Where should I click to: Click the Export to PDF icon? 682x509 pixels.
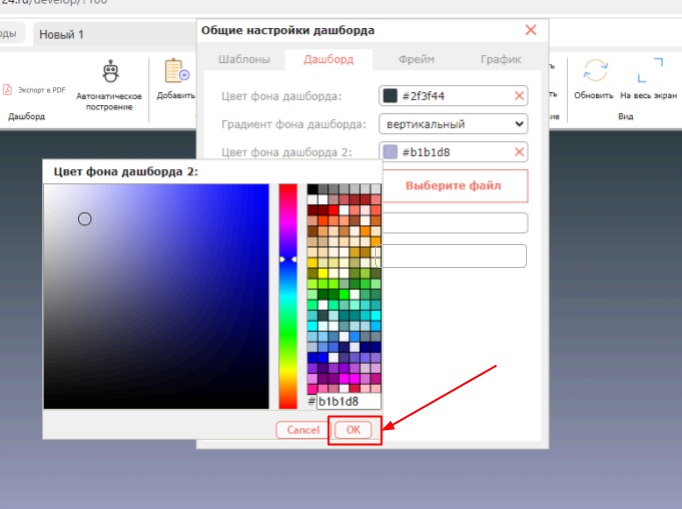7,90
